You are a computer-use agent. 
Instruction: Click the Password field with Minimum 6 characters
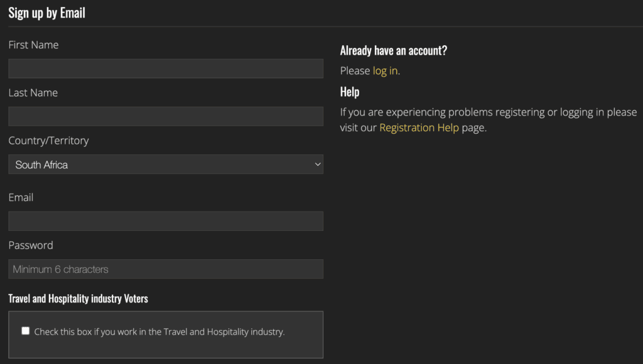coord(166,269)
